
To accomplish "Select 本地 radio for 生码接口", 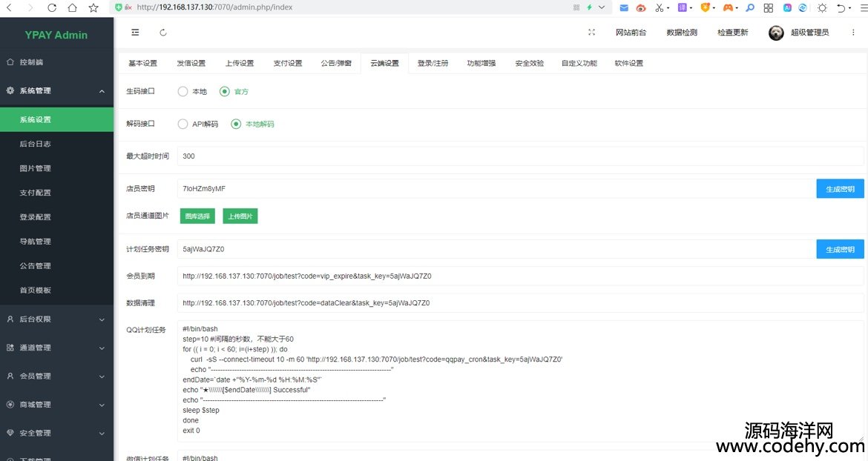I will tap(183, 91).
